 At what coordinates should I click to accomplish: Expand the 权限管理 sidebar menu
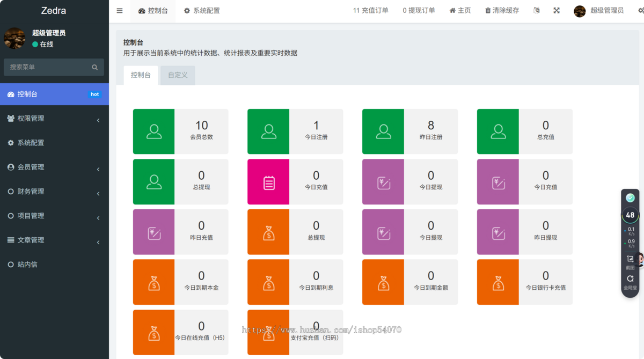tap(54, 119)
